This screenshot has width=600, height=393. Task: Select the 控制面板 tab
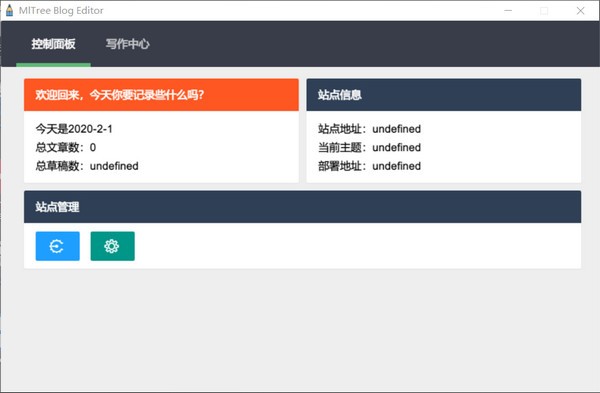point(53,44)
